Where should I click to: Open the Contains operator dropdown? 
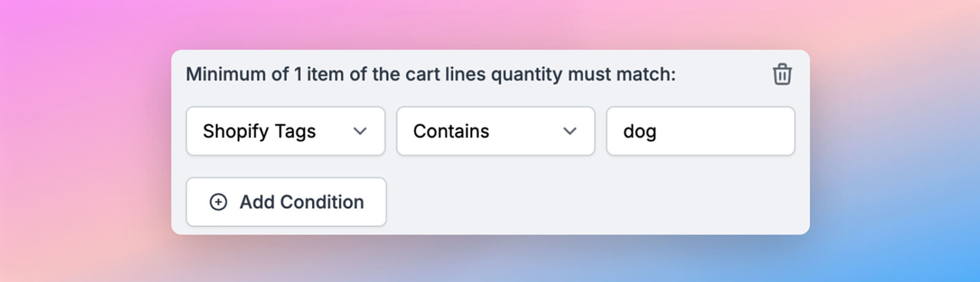click(x=495, y=131)
